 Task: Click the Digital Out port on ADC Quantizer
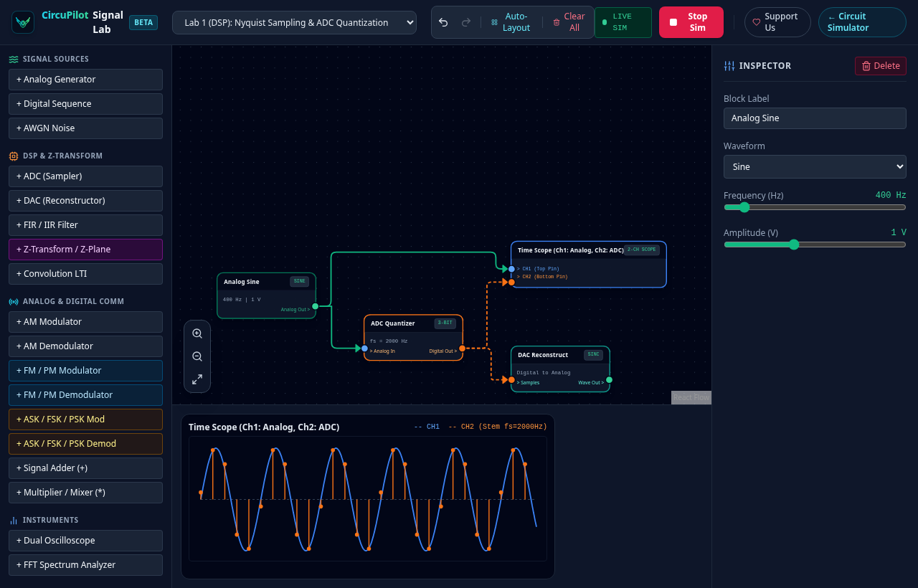tap(462, 348)
